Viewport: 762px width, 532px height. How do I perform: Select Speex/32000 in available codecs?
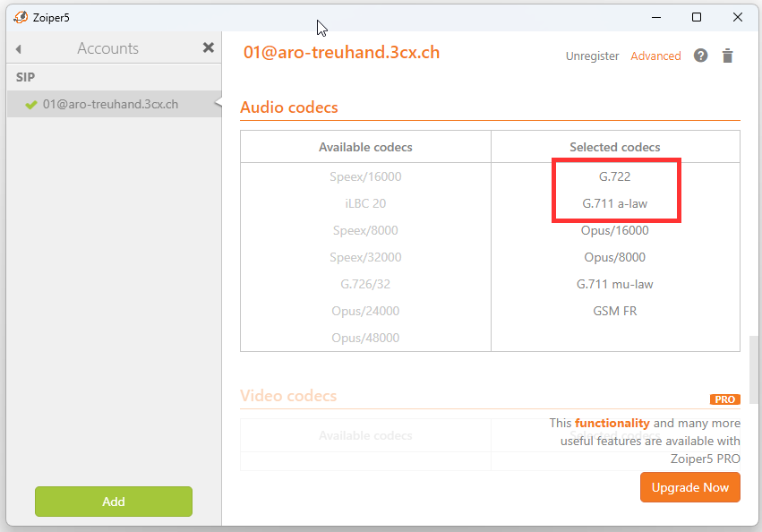365,257
